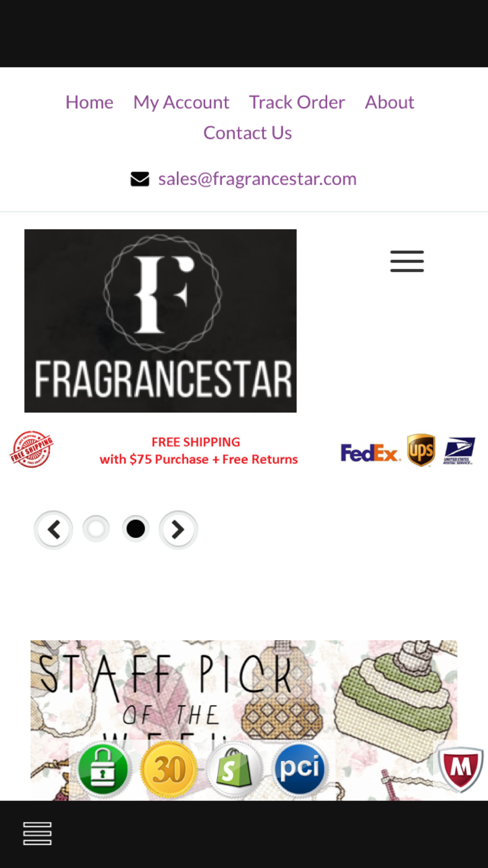Select the first slide indicator dot
Image resolution: width=488 pixels, height=868 pixels.
96,529
